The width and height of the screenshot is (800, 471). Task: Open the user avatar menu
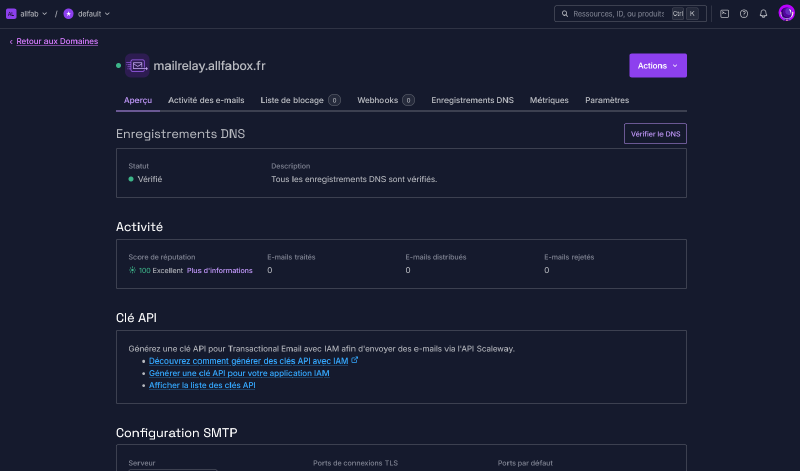[786, 13]
